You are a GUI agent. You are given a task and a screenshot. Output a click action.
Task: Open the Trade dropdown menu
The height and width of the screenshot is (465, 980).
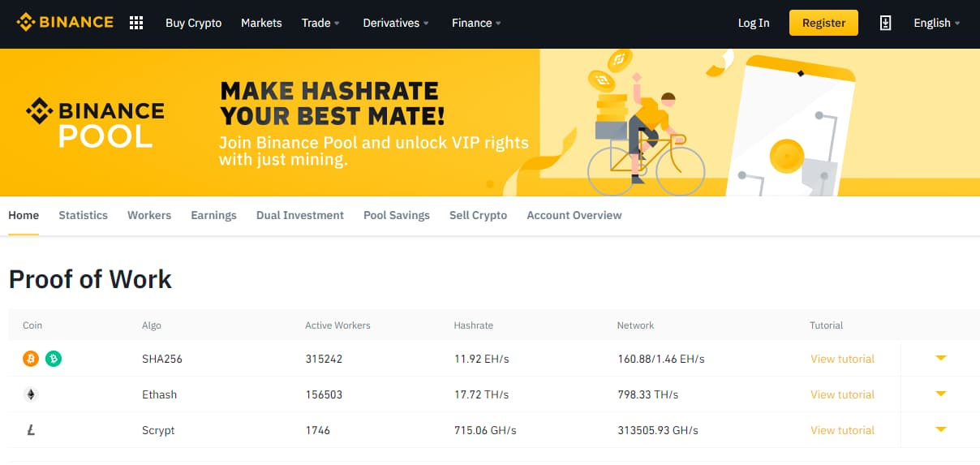tap(320, 23)
